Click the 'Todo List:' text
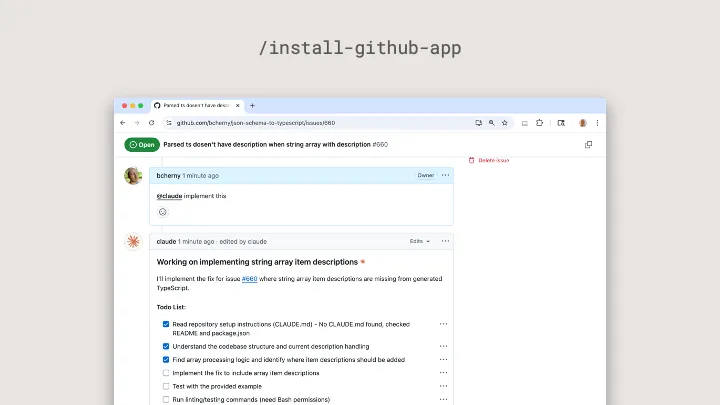Viewport: 720px width, 405px height. (x=171, y=307)
